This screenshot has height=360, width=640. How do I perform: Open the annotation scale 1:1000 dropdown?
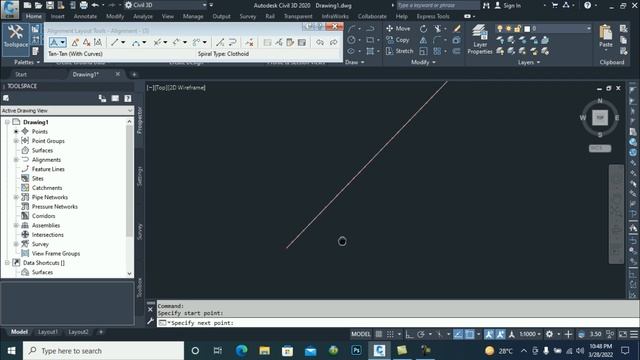pos(530,334)
